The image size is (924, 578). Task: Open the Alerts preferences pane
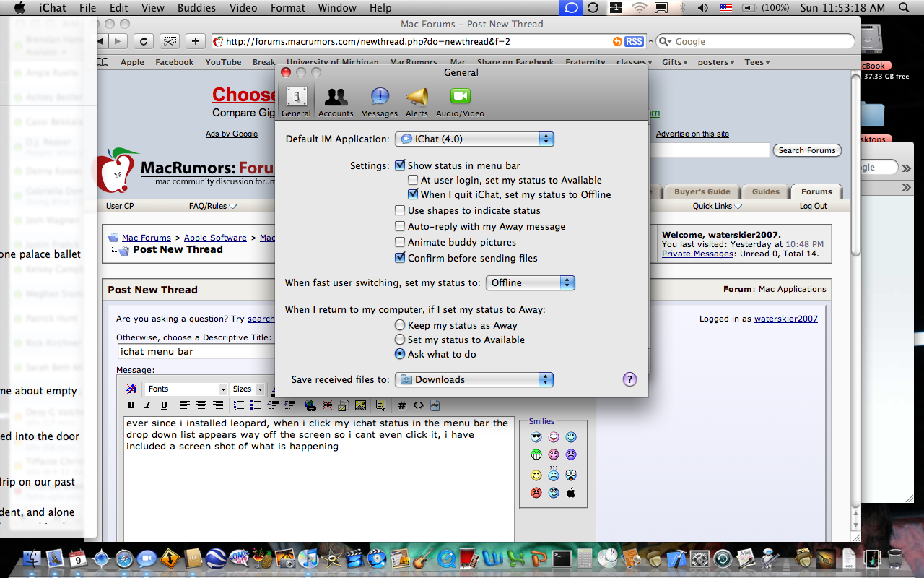point(417,102)
